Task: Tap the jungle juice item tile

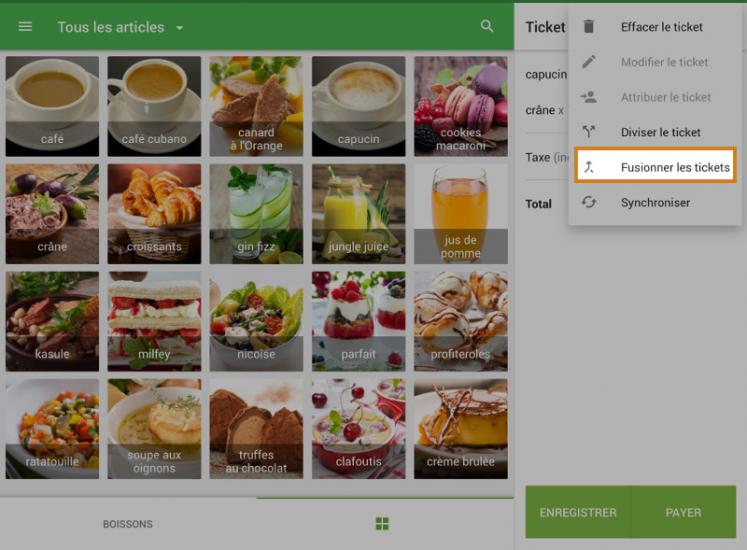Action: (359, 214)
